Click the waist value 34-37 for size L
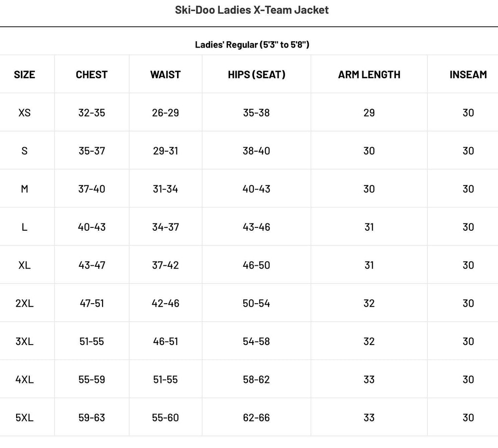 [165, 227]
